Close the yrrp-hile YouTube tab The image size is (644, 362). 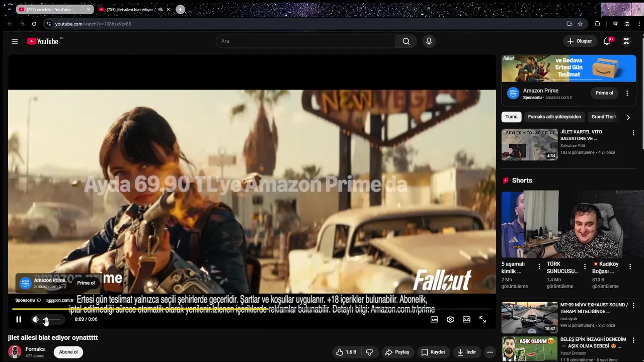[89, 10]
